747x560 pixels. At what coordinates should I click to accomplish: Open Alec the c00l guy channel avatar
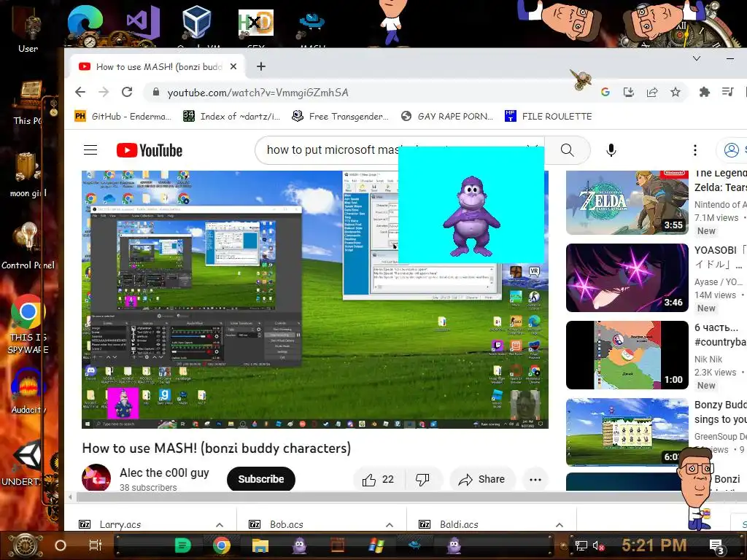tap(96, 478)
